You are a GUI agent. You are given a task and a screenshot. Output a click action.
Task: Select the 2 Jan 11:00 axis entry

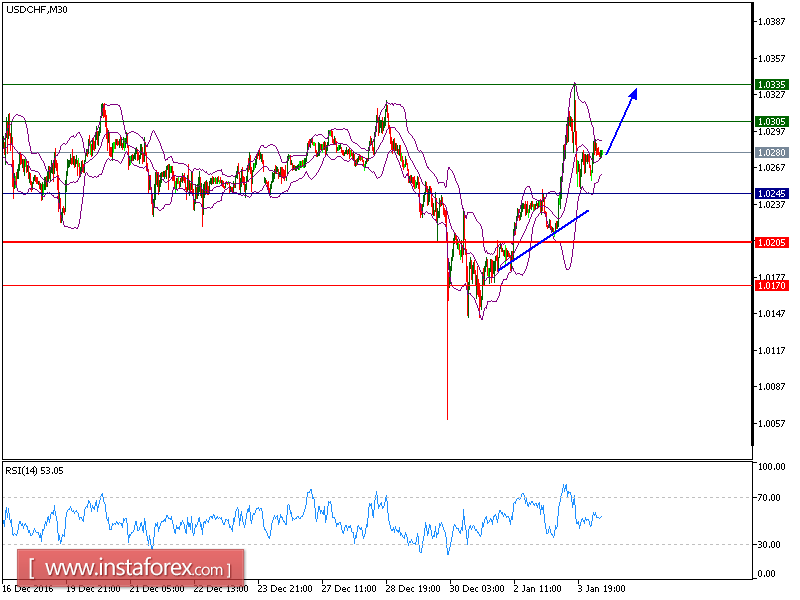537,589
